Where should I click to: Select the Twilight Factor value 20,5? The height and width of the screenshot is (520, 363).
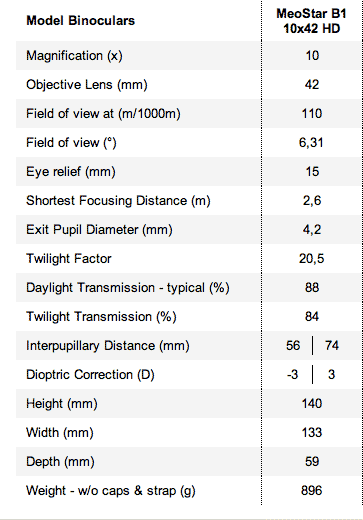click(x=311, y=259)
